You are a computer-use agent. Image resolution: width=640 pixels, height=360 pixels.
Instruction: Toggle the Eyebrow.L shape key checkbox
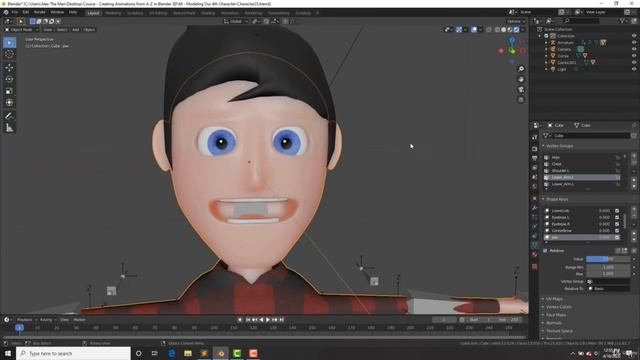(x=617, y=217)
